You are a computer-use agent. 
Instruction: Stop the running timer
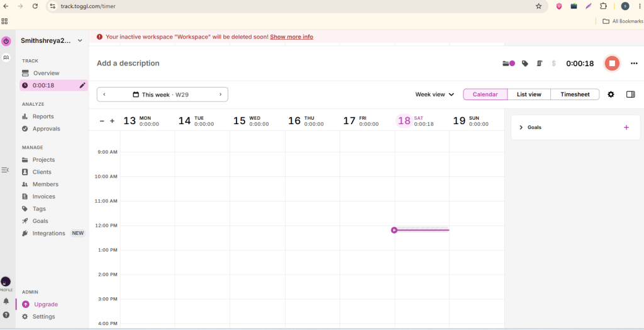click(x=612, y=64)
